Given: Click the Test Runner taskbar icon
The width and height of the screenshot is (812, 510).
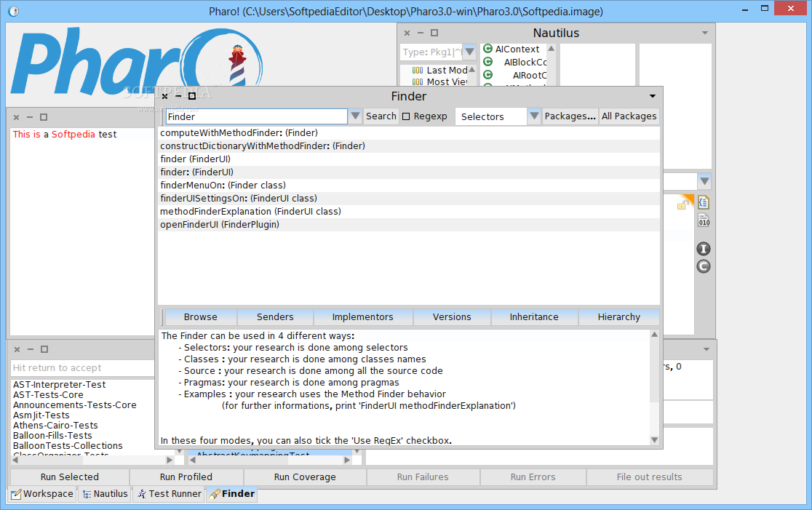Looking at the screenshot, I should [x=141, y=494].
